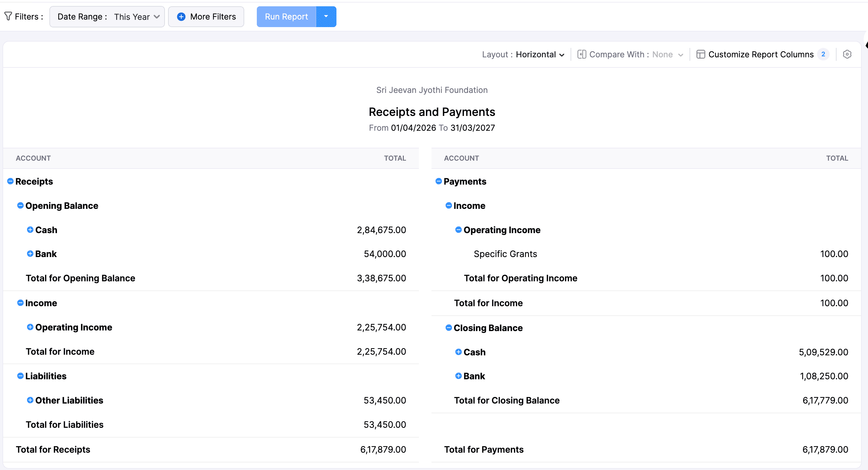Collapse Opening Balance under Receipts
The image size is (868, 470).
[20, 205]
